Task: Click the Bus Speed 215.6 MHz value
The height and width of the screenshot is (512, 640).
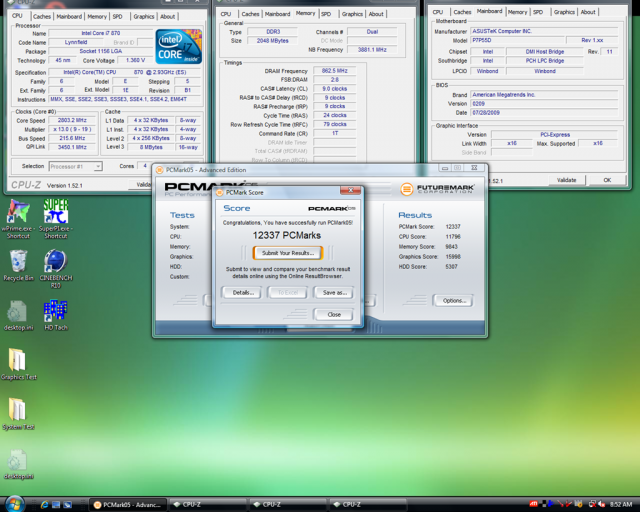Action: pyautogui.click(x=72, y=138)
